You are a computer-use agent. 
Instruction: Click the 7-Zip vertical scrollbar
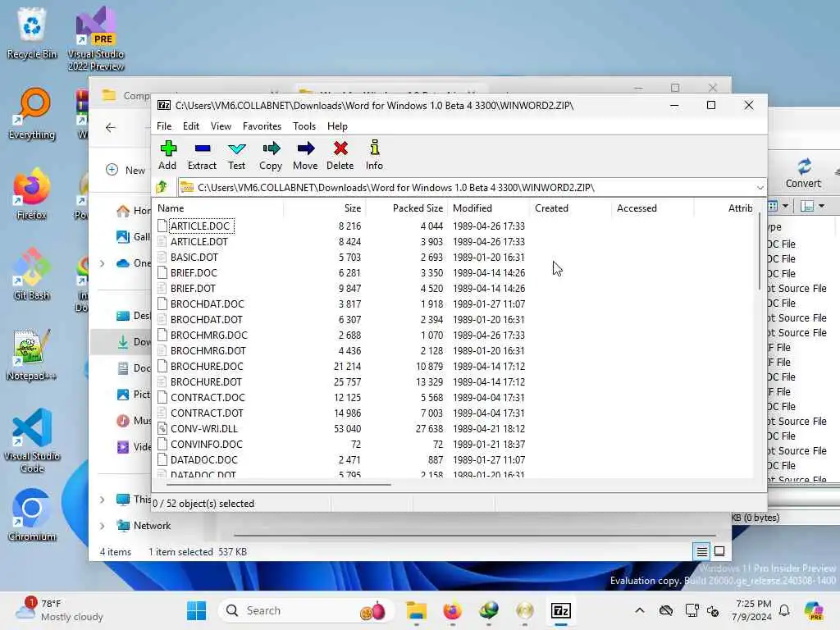point(759,252)
